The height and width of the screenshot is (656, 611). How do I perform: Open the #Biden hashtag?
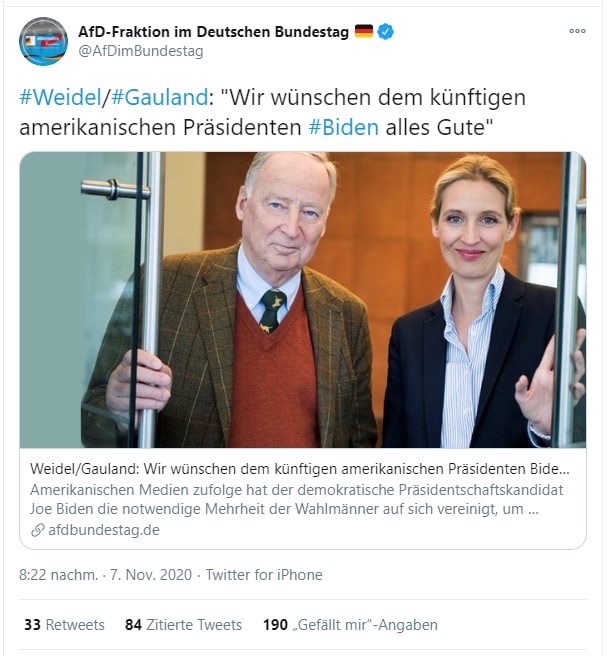click(x=344, y=127)
